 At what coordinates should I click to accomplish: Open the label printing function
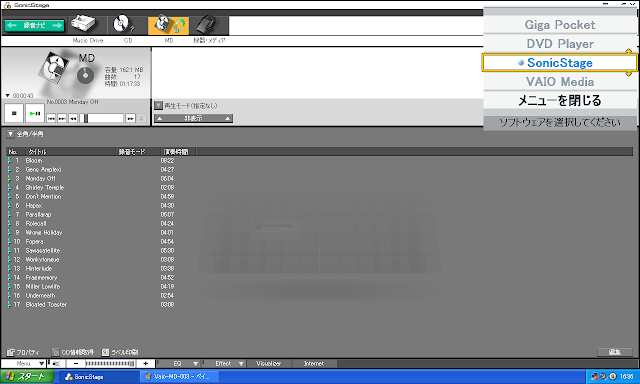click(120, 352)
